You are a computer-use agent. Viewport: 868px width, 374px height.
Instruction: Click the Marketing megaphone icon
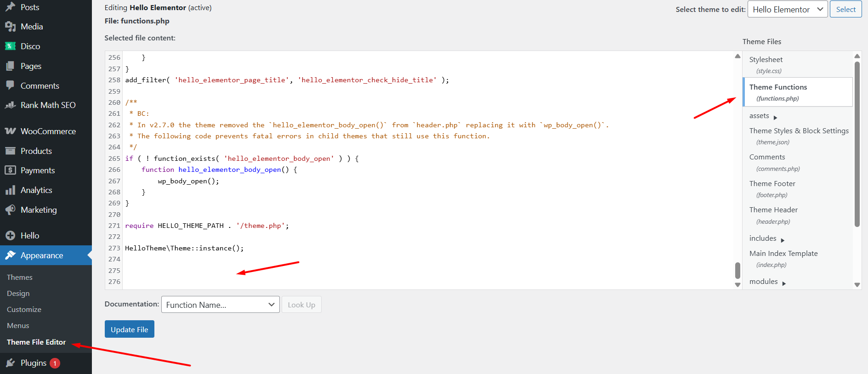click(10, 210)
